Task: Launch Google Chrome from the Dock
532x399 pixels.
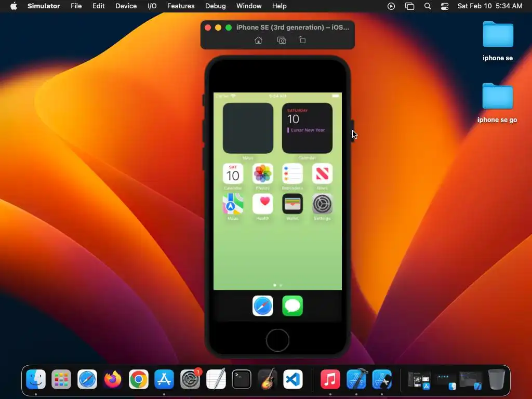Action: [138, 379]
